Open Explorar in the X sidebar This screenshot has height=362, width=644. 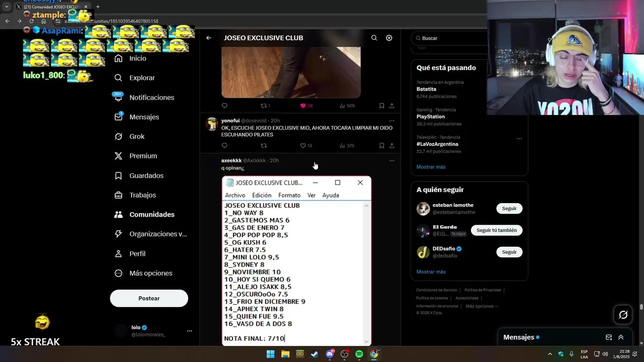coord(134,78)
